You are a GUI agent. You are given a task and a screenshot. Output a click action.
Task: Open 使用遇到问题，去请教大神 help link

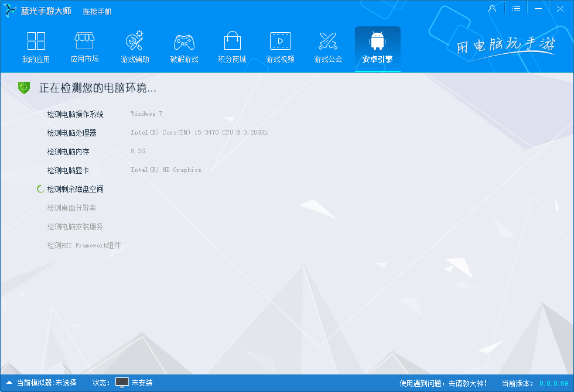pos(443,383)
